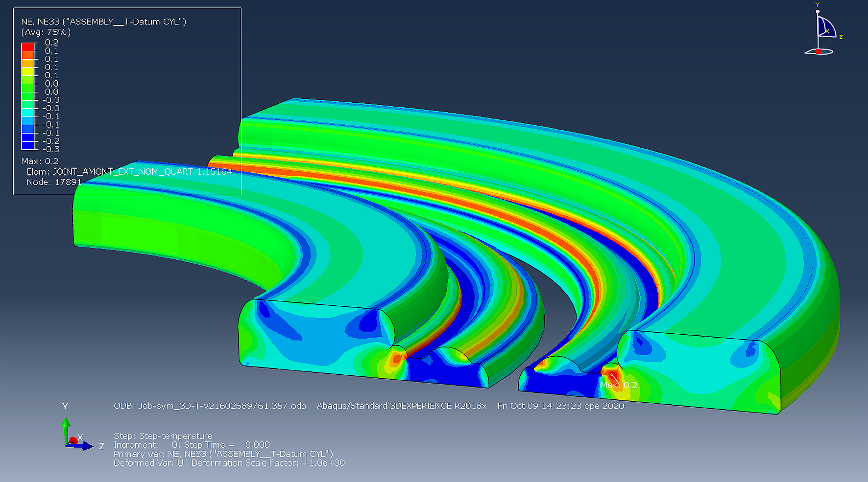Click the Z label on the 3D compass
Viewport: 868px width, 482px height.
(841, 37)
